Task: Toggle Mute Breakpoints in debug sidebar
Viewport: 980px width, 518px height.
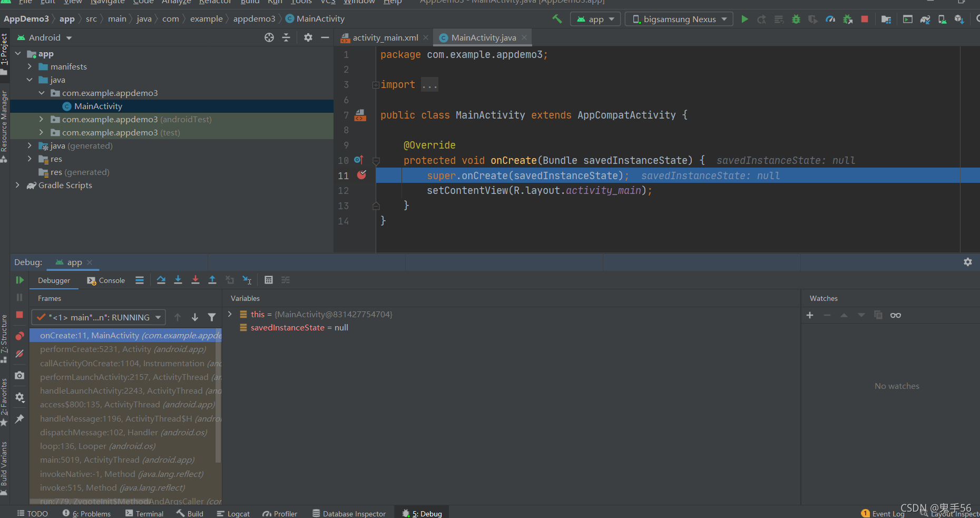Action: click(x=19, y=354)
